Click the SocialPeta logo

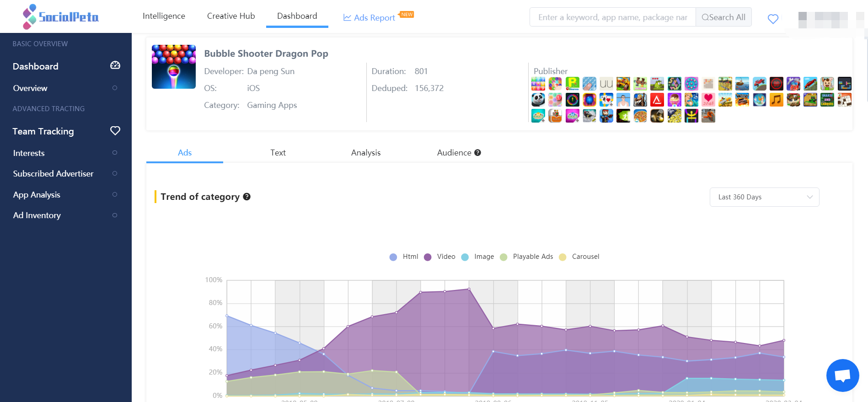61,17
